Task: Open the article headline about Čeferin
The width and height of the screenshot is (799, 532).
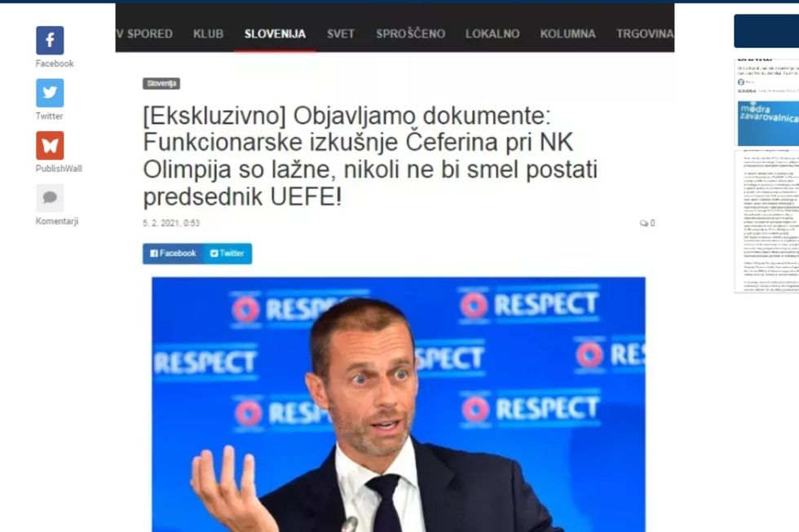Action: tap(370, 156)
